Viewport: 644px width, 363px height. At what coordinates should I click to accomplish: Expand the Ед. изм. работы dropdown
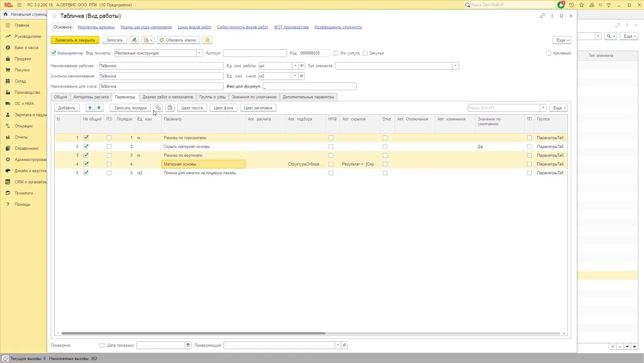295,66
